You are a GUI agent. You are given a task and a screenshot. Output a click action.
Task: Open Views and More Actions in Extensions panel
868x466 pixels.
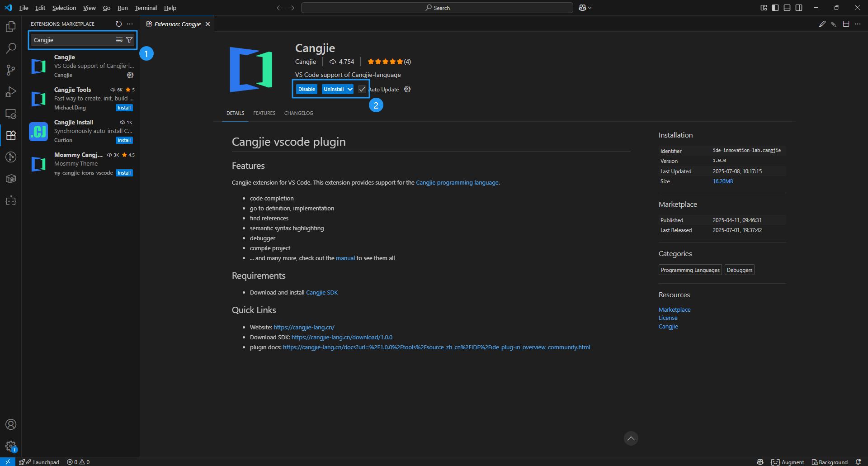point(130,24)
